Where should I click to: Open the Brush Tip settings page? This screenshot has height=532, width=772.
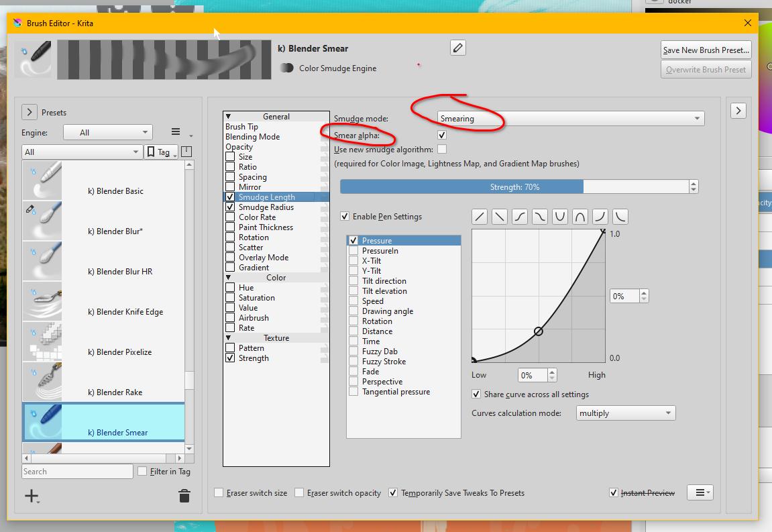point(241,127)
